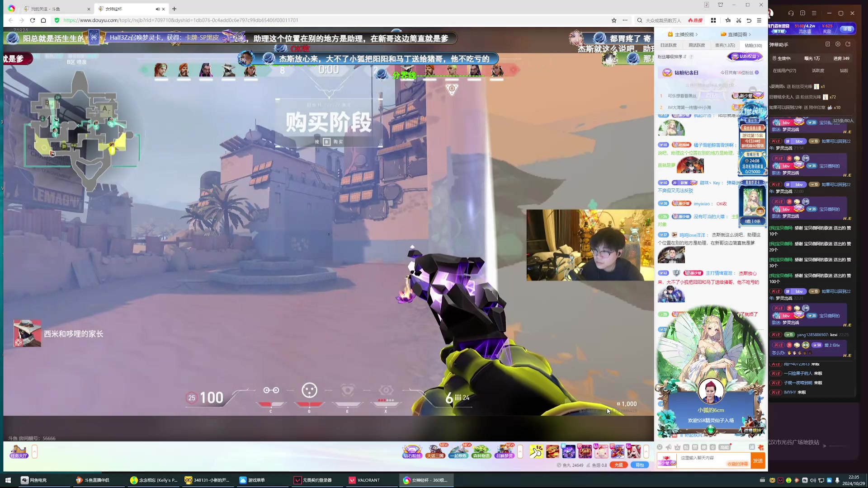Open the browser extensions grid icon
Viewport: 868px width, 488px height.
tap(713, 20)
